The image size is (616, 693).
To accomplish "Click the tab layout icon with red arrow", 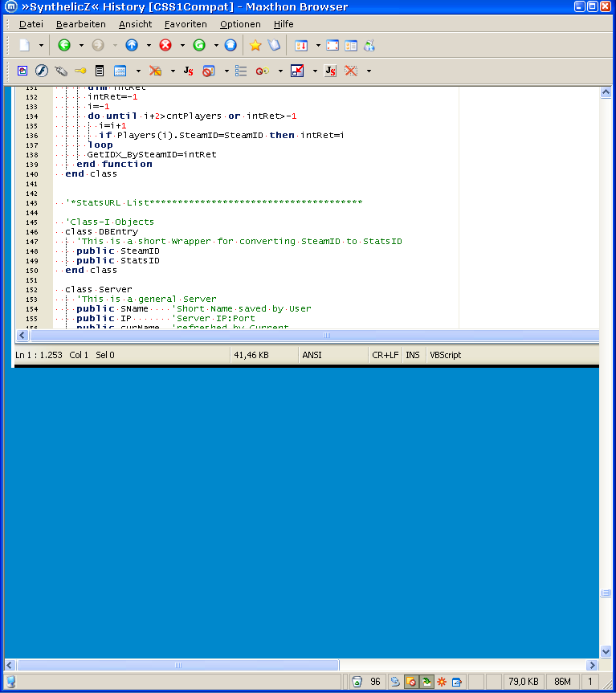I will click(301, 45).
